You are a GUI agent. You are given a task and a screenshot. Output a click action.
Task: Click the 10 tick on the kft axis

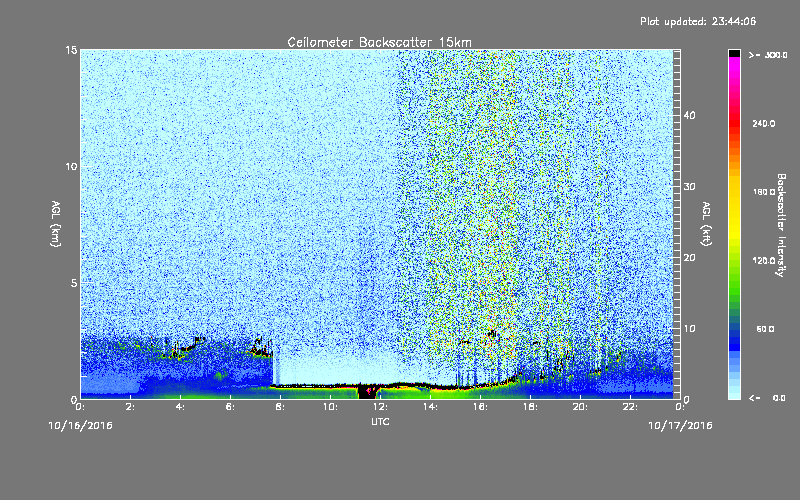click(x=689, y=329)
